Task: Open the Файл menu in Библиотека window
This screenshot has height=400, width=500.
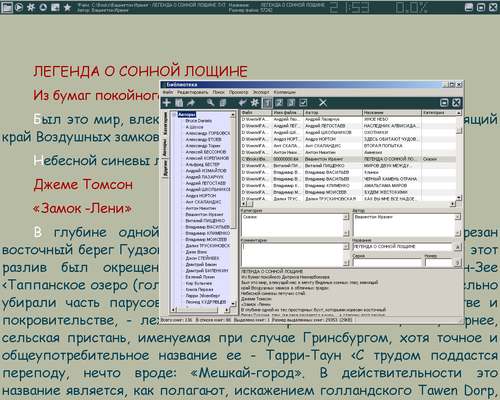Action: [x=168, y=92]
